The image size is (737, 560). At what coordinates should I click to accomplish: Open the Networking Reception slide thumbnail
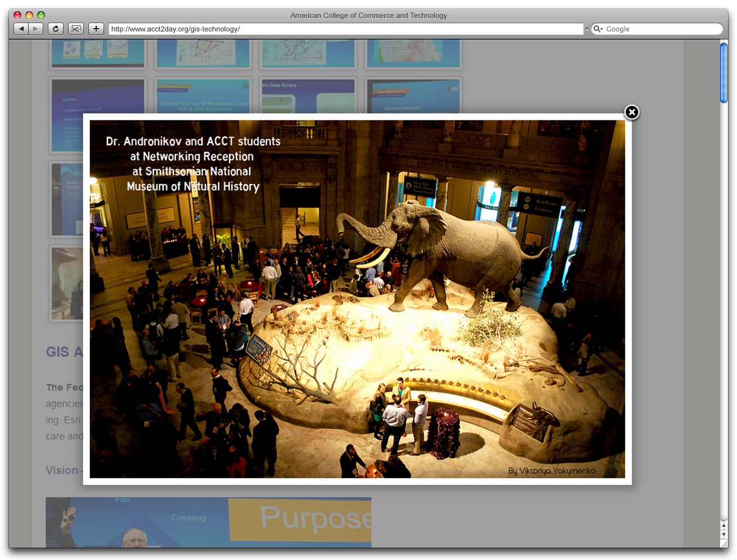(414, 96)
